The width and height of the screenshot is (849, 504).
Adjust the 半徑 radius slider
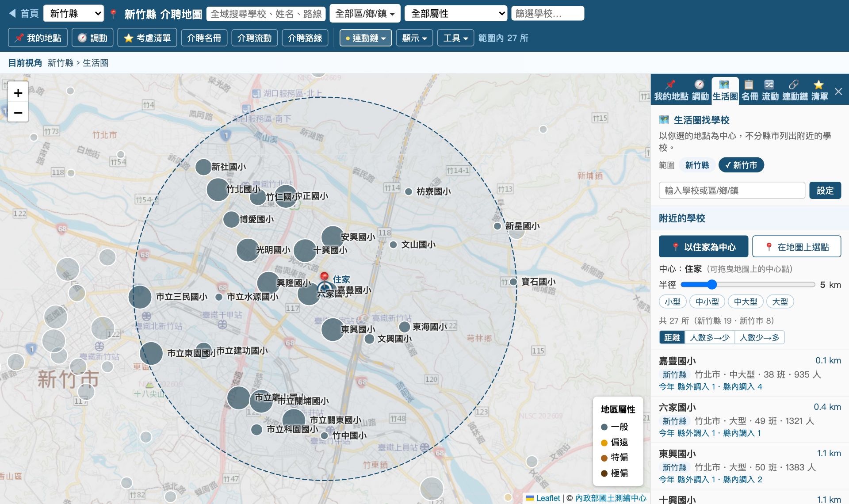[x=747, y=285]
